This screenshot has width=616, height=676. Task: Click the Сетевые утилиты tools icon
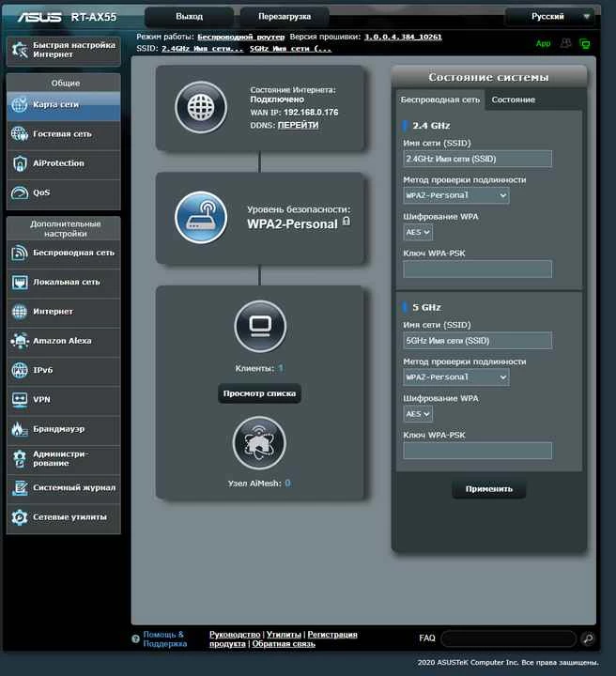click(x=20, y=517)
